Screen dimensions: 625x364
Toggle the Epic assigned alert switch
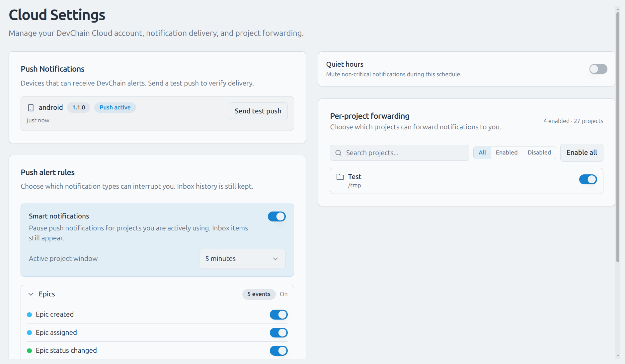[278, 333]
